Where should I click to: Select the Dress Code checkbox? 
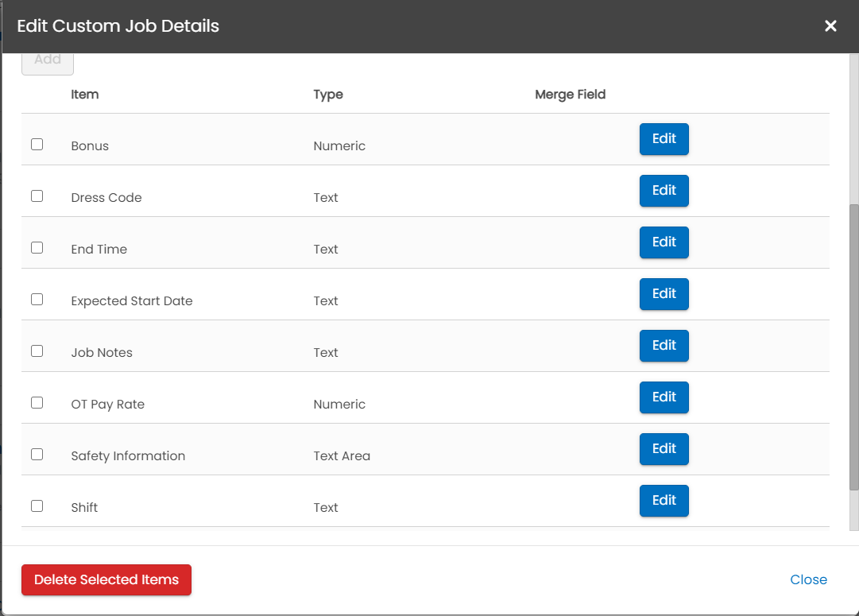coord(37,196)
